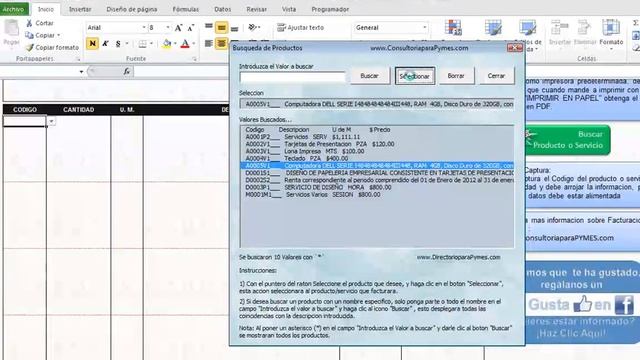640x360 pixels.
Task: Switch to the Vista tab
Action: pyautogui.click(x=289, y=9)
